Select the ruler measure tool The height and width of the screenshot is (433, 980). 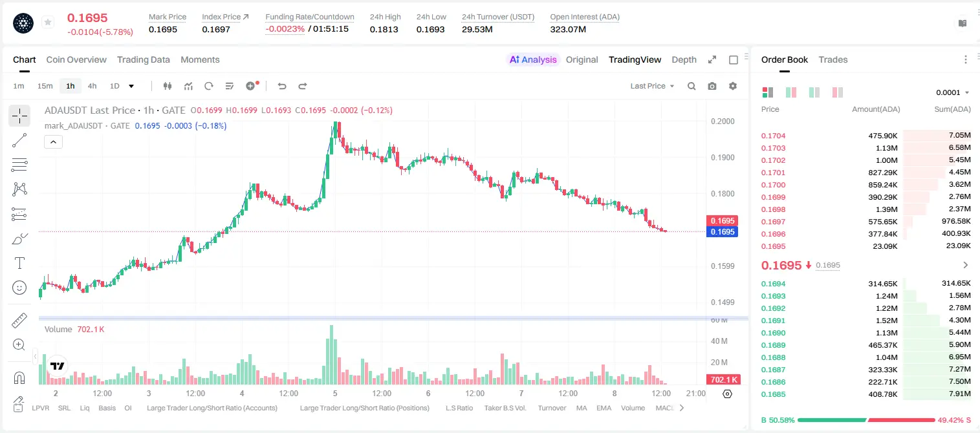[x=19, y=320]
